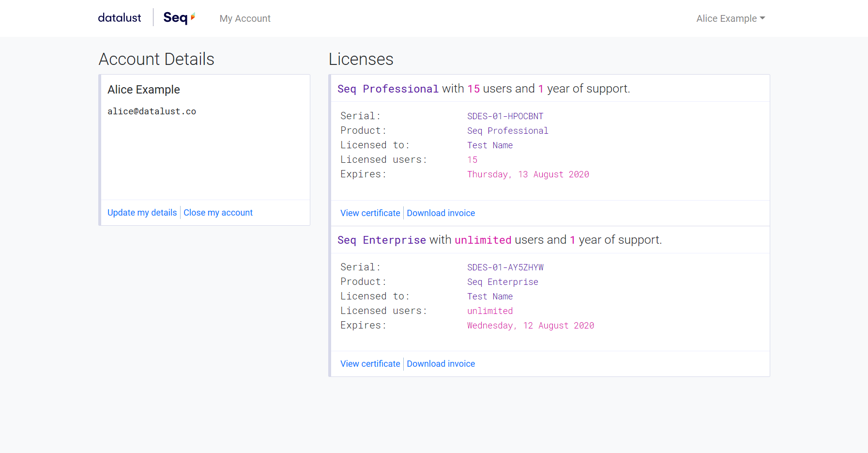This screenshot has height=453, width=868.
Task: Download invoice for Seq Enterprise license
Action: coord(441,364)
